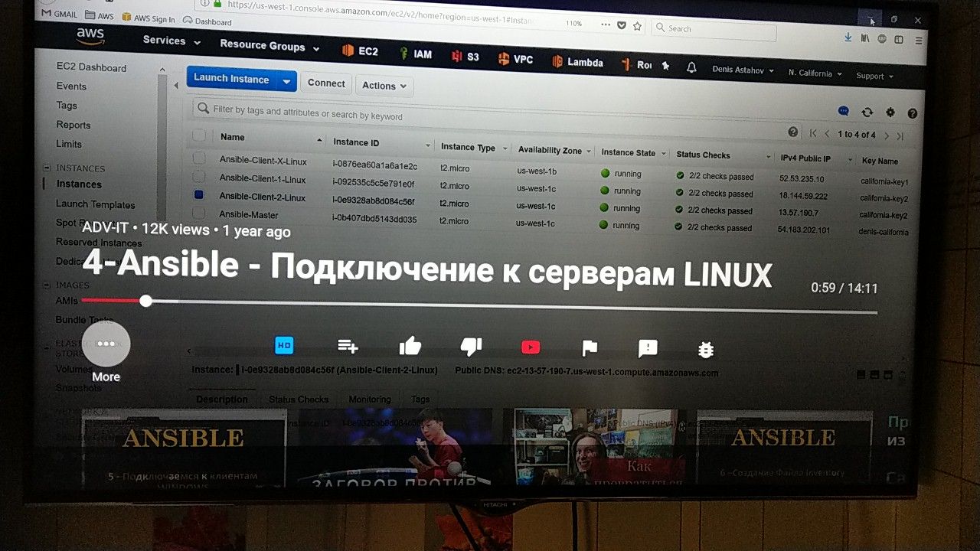Refresh the instances list
The image size is (980, 551).
coord(867,112)
